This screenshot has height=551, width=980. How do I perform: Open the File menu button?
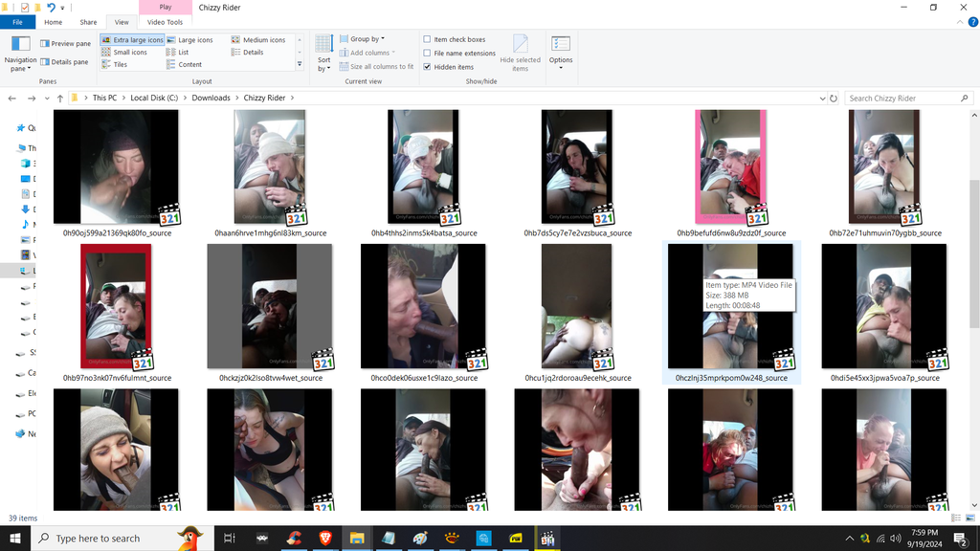(17, 22)
